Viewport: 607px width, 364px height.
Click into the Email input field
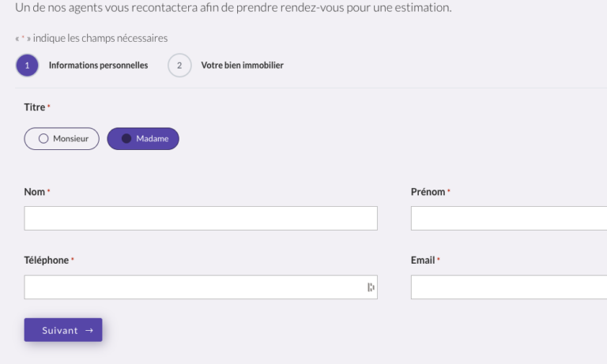coord(508,287)
